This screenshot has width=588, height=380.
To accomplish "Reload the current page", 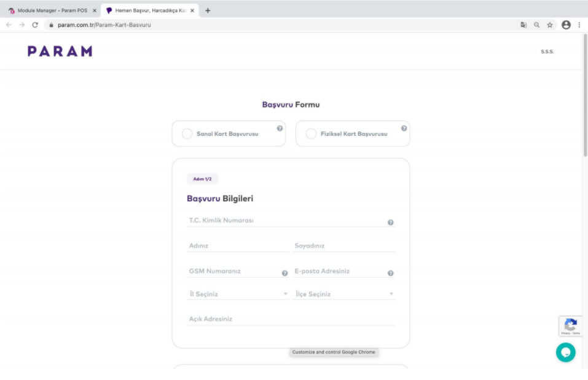I will tap(35, 25).
